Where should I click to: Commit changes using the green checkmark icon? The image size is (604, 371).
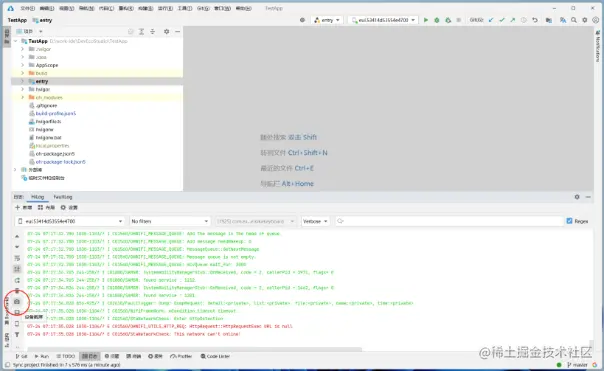(x=502, y=20)
